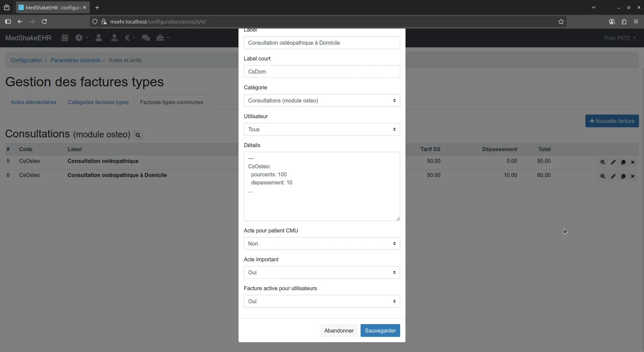Click Abandonner to cancel the form
Image resolution: width=644 pixels, height=352 pixels.
tap(339, 331)
